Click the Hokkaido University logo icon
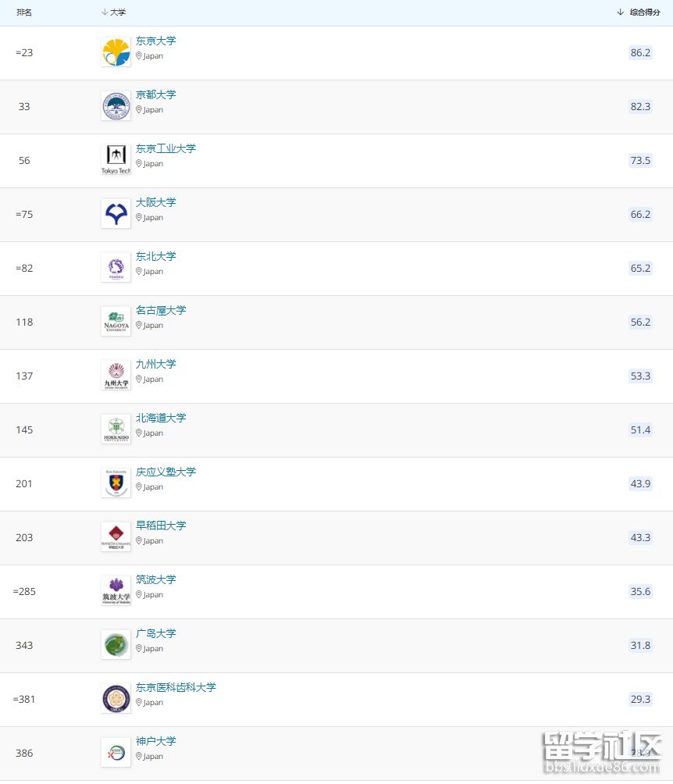Screen dimensions: 673x784 (x=116, y=429)
